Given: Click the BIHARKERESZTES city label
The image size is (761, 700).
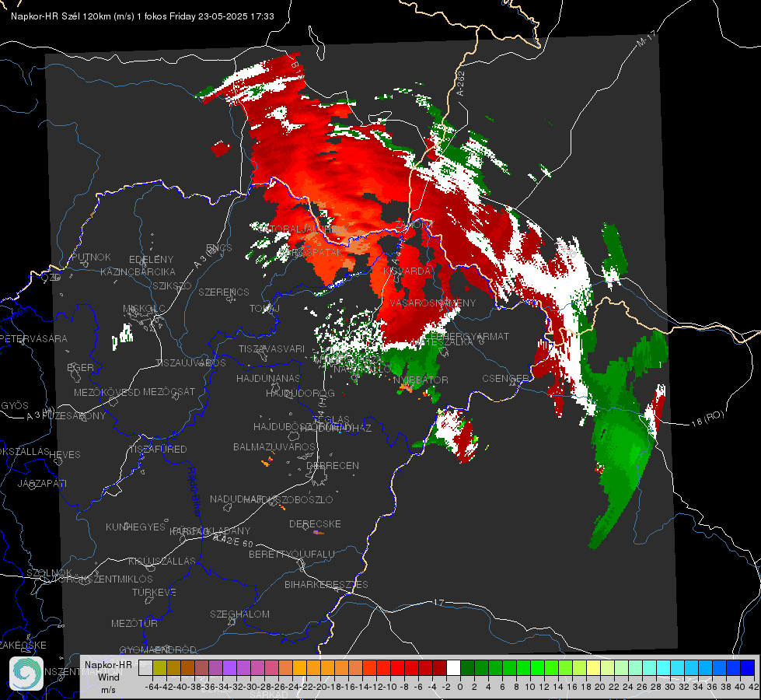Looking at the screenshot, I should pos(326,584).
